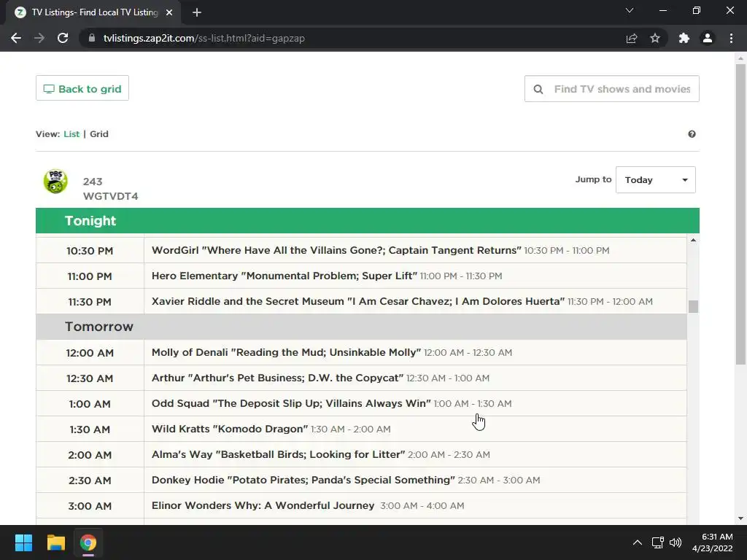Switch to List view
Image resolution: width=747 pixels, height=560 pixels.
point(71,134)
